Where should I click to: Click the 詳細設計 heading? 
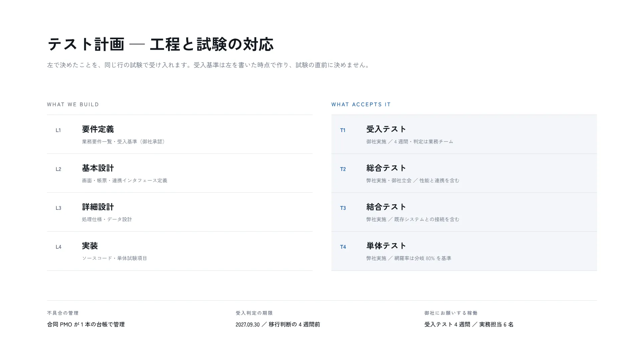(x=98, y=207)
